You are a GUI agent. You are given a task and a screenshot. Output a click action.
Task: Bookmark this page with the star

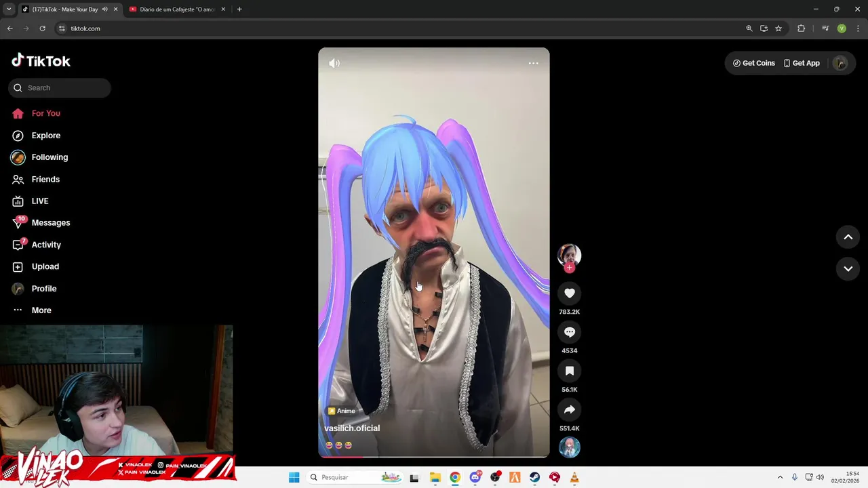(778, 28)
